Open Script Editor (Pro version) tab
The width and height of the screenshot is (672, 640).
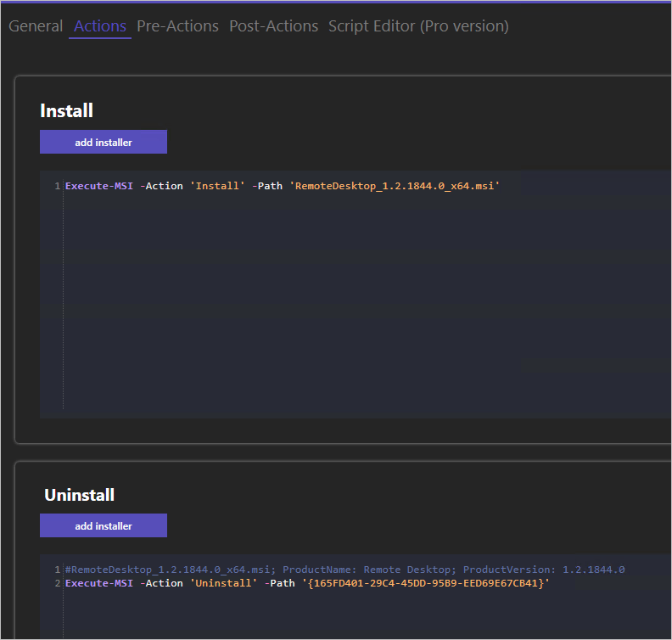pyautogui.click(x=418, y=26)
